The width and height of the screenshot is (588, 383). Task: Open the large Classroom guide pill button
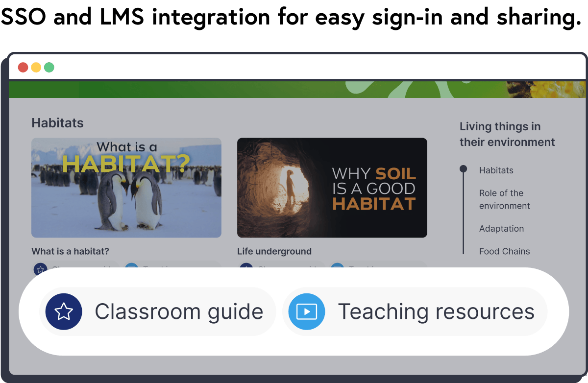point(157,311)
